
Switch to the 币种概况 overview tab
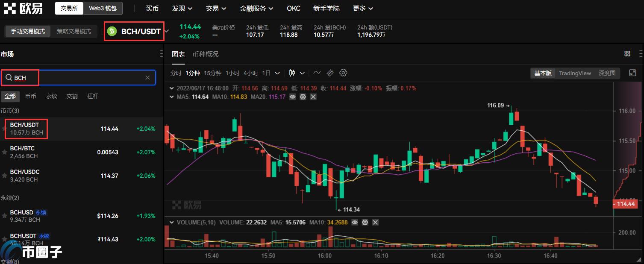point(206,54)
